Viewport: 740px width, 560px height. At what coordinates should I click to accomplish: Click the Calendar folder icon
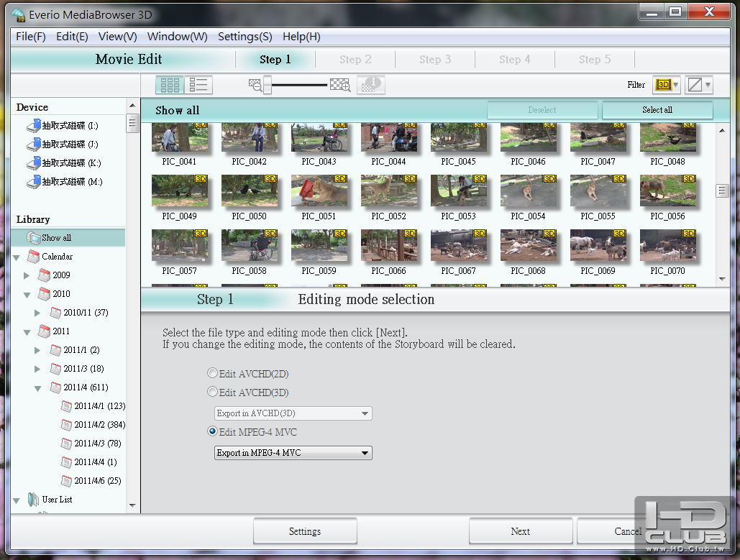[34, 256]
